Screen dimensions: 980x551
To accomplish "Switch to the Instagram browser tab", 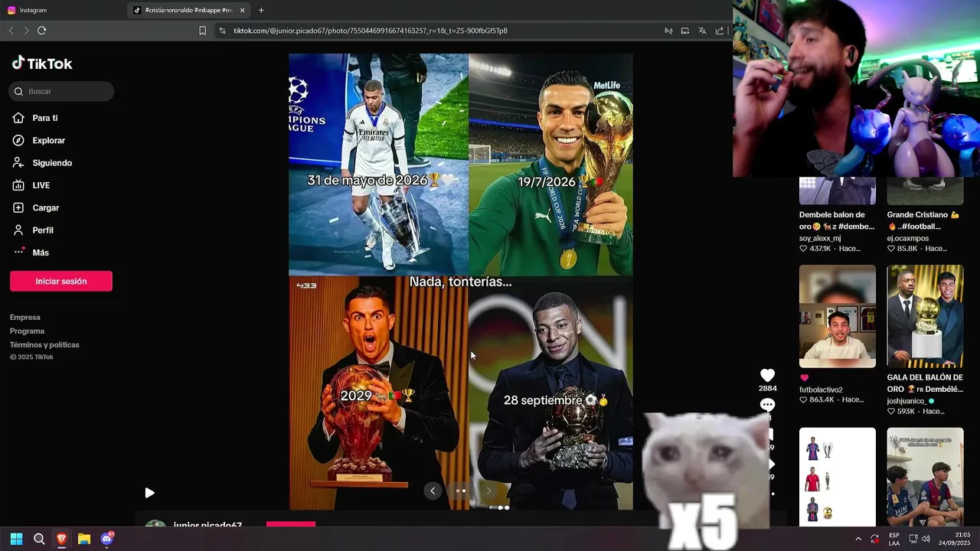I will [x=61, y=10].
